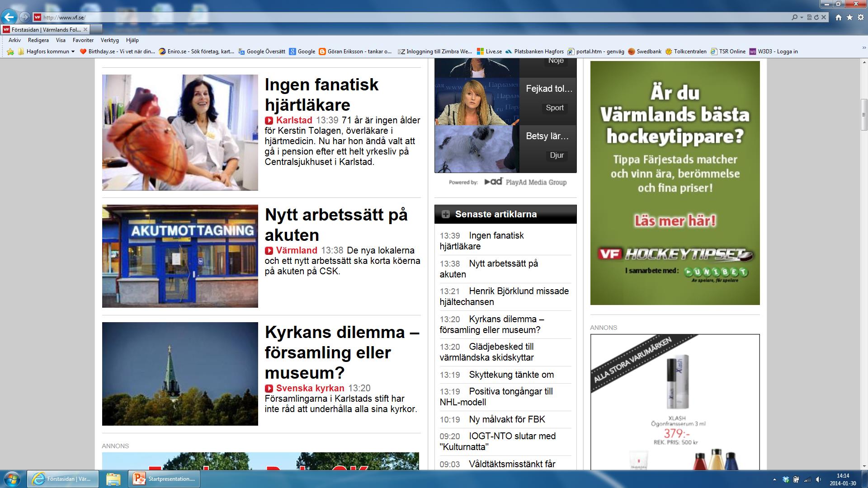This screenshot has width=868, height=488.
Task: Open the W3D3 Logga in favorite
Action: pyautogui.click(x=774, y=52)
